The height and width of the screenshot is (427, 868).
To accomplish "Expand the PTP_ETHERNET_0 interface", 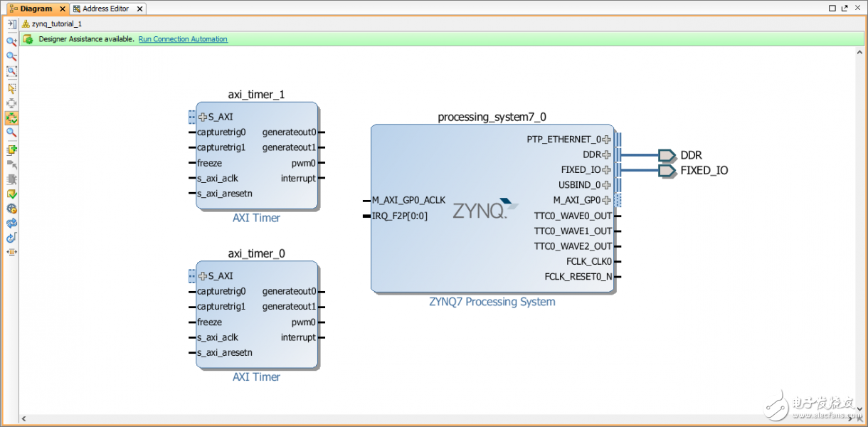I will (x=607, y=139).
